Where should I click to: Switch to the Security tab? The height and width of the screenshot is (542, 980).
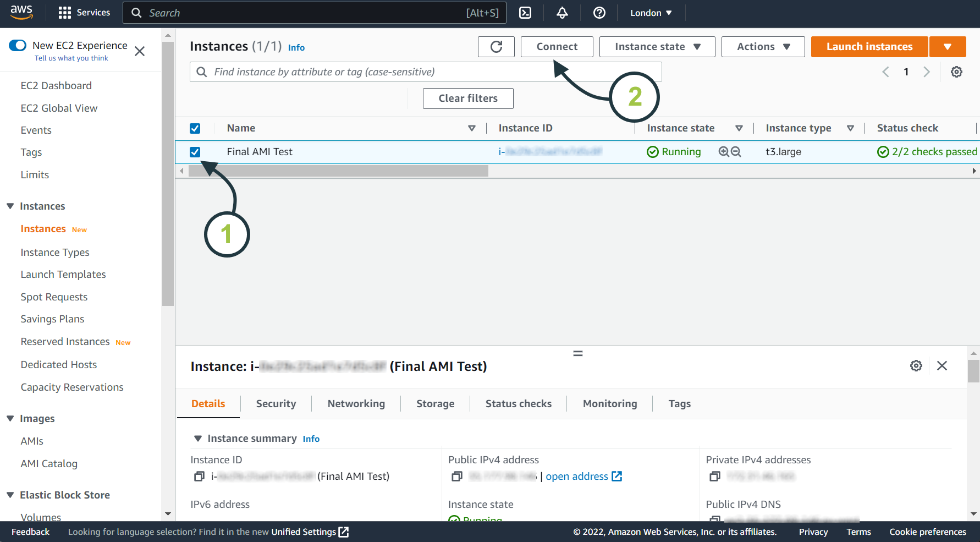276,404
